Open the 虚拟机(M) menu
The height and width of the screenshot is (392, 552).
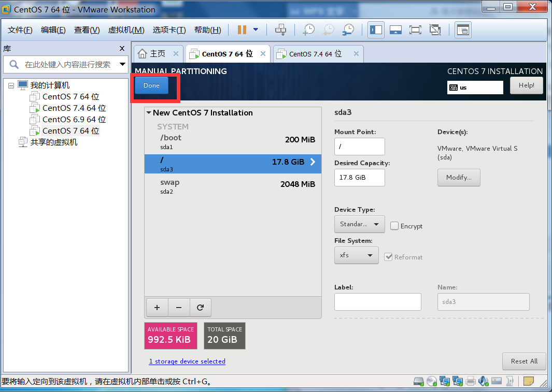click(126, 30)
